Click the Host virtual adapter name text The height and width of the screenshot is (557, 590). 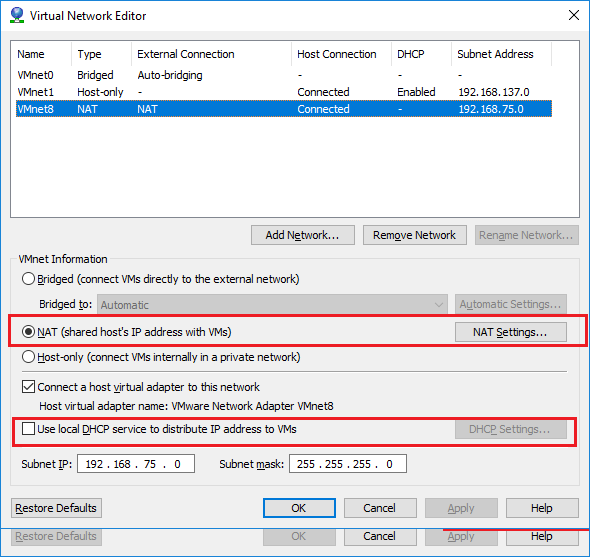(x=186, y=406)
